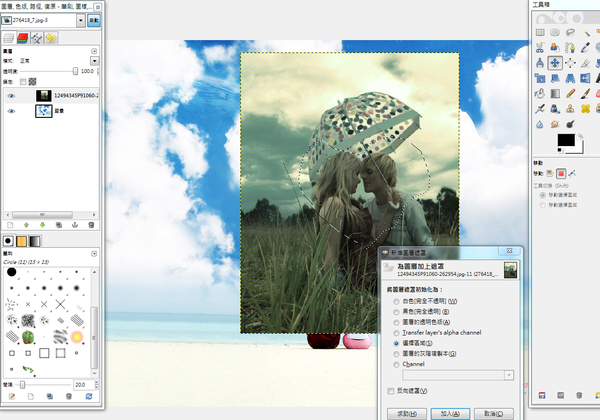Lower the layer with green down arrow

click(42, 225)
